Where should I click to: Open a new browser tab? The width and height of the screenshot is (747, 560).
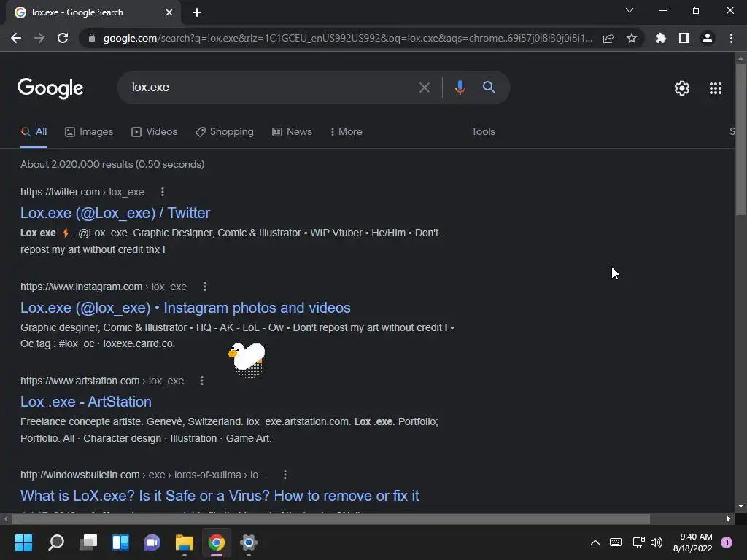[x=197, y=12]
